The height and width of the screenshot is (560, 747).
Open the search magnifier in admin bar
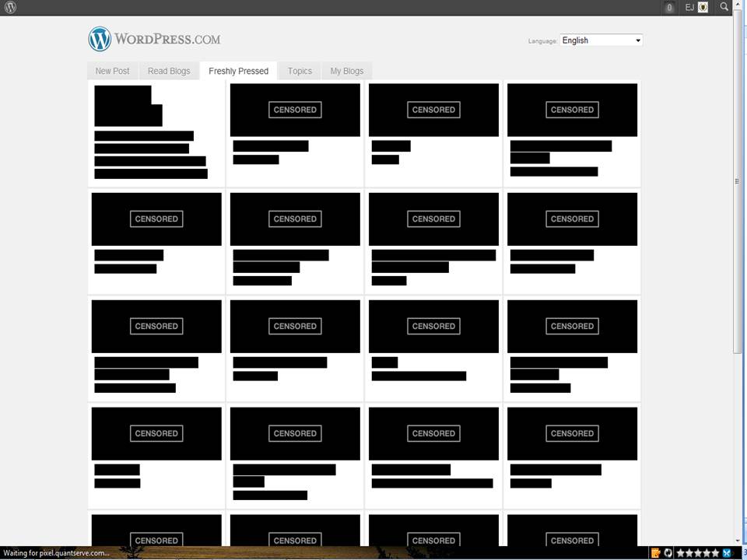click(724, 8)
